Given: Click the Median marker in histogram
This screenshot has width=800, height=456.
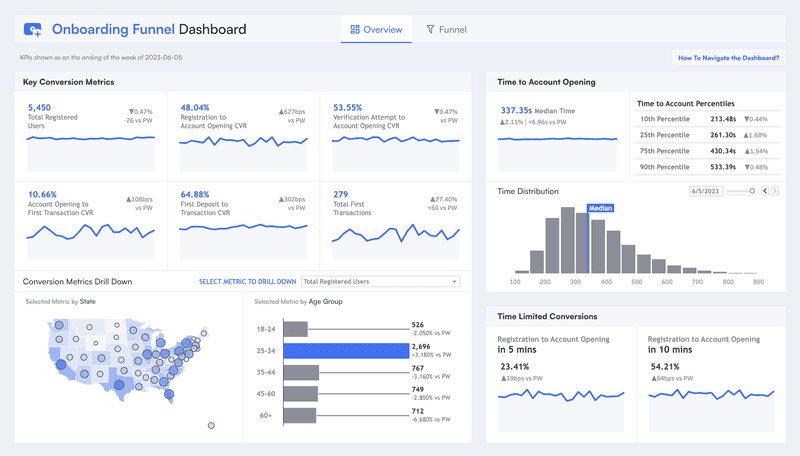Looking at the screenshot, I should point(600,208).
